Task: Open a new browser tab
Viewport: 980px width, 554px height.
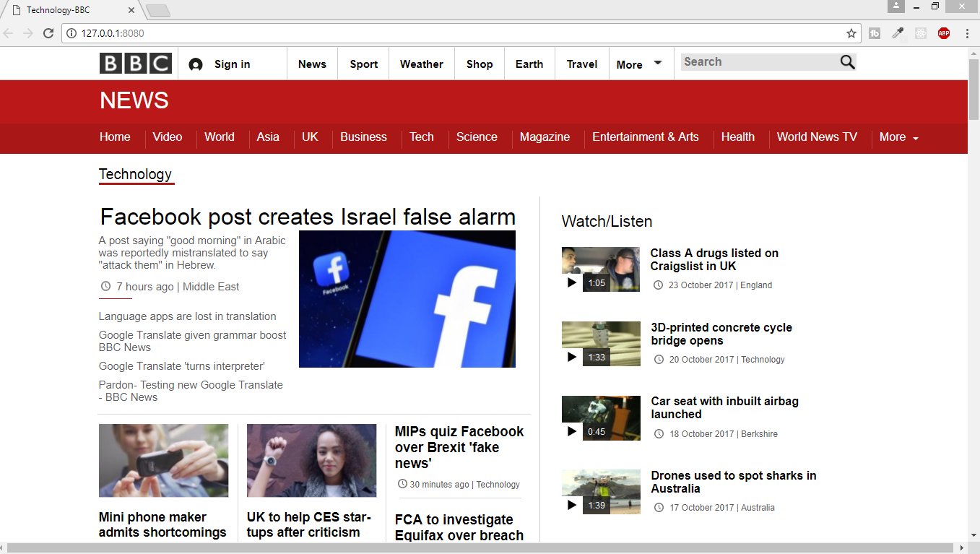Action: pyautogui.click(x=157, y=10)
